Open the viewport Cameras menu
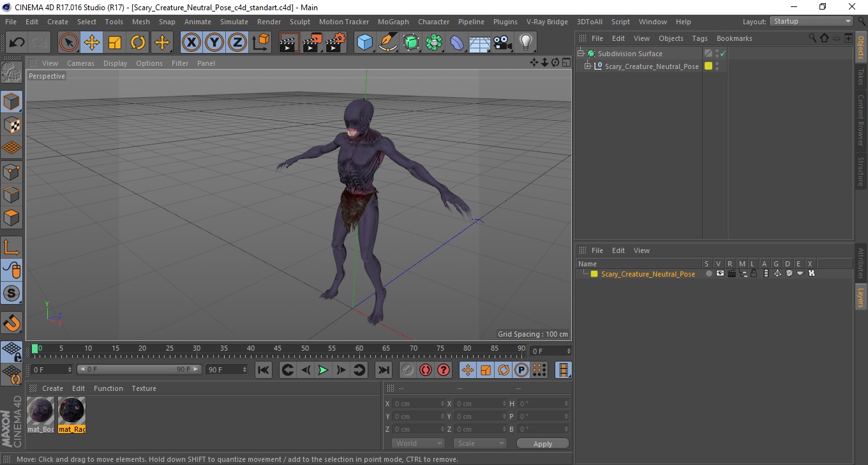This screenshot has width=868, height=465. pyautogui.click(x=80, y=63)
